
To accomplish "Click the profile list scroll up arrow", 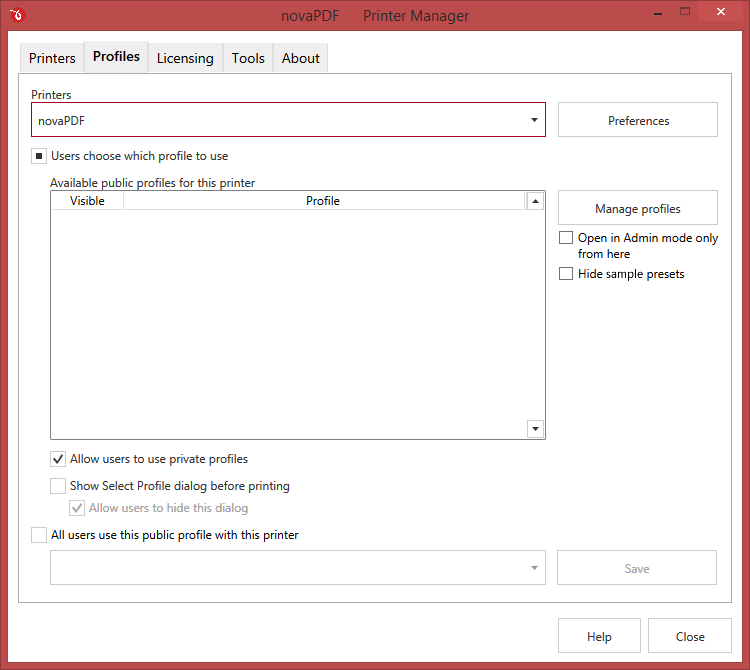I will [535, 201].
